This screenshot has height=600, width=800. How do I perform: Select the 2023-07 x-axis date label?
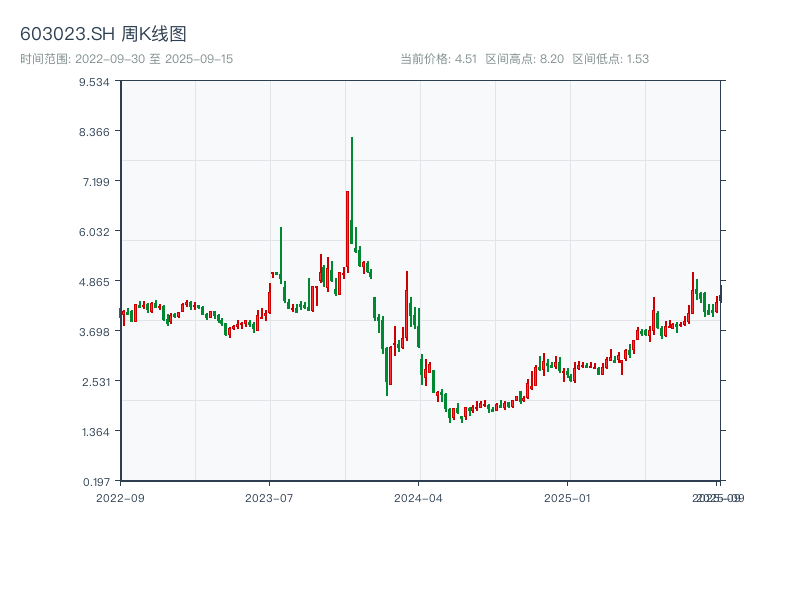(x=270, y=497)
